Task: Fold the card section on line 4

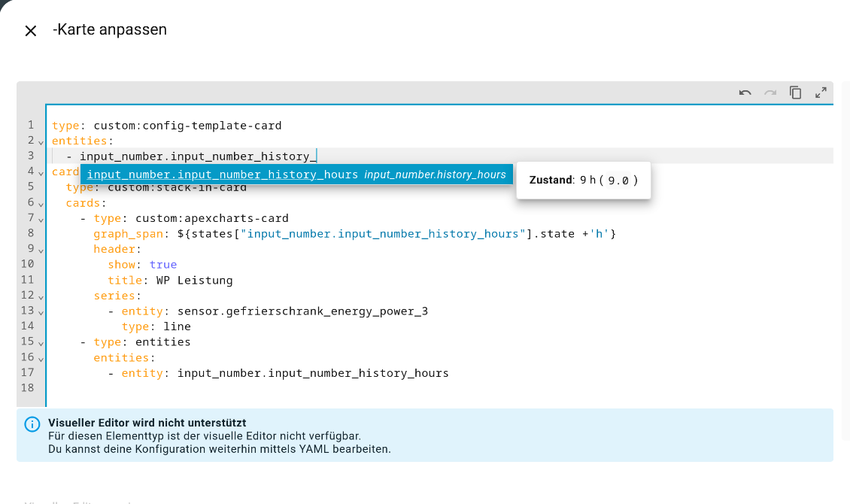Action: coord(41,172)
